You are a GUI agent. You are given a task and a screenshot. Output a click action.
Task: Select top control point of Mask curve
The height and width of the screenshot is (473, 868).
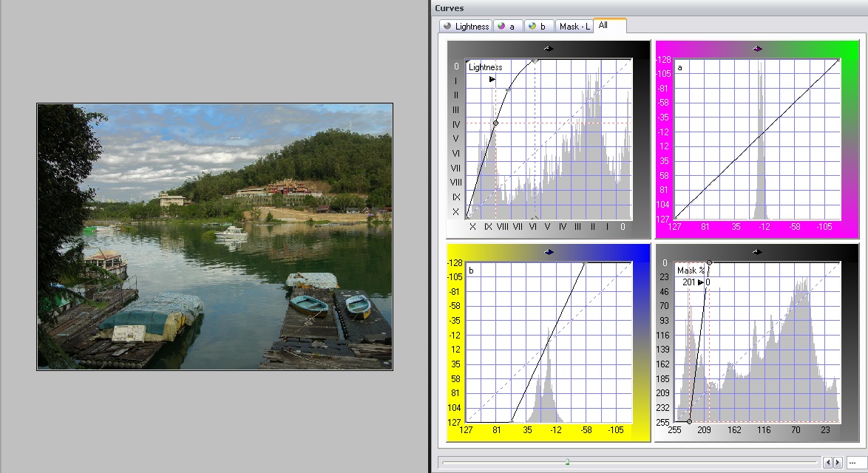point(710,262)
